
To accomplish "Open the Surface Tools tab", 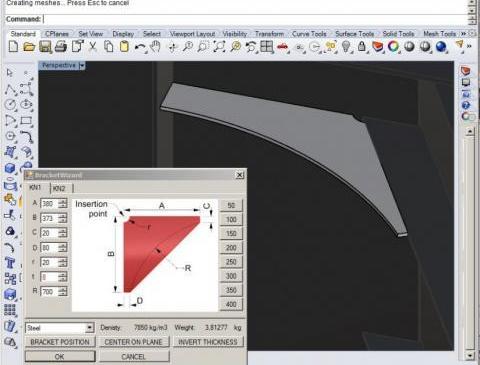I will (354, 34).
